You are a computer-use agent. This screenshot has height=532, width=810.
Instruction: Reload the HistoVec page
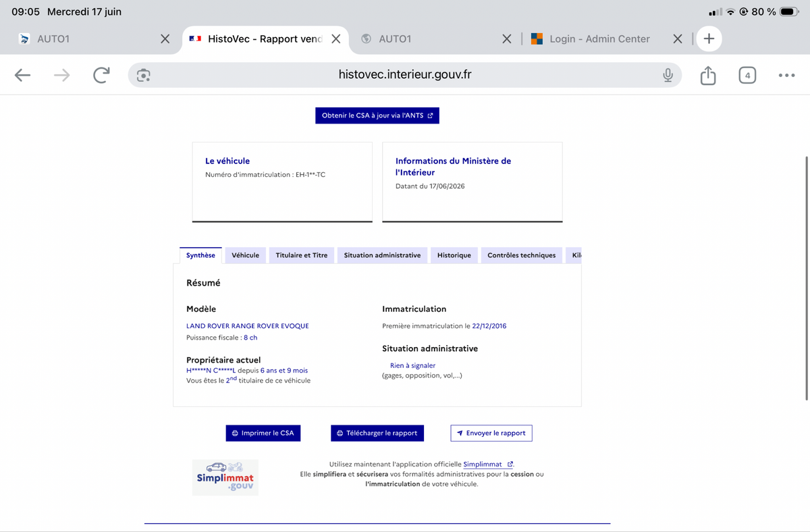tap(101, 75)
